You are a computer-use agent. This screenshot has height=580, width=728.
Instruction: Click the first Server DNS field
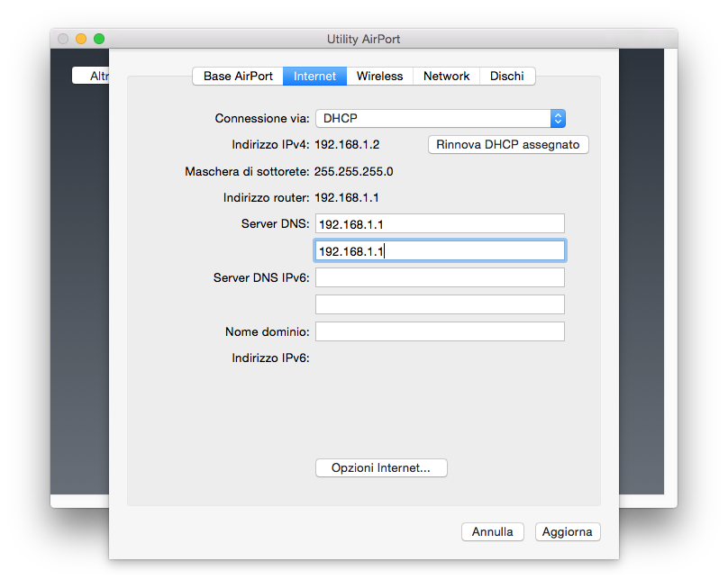[441, 224]
